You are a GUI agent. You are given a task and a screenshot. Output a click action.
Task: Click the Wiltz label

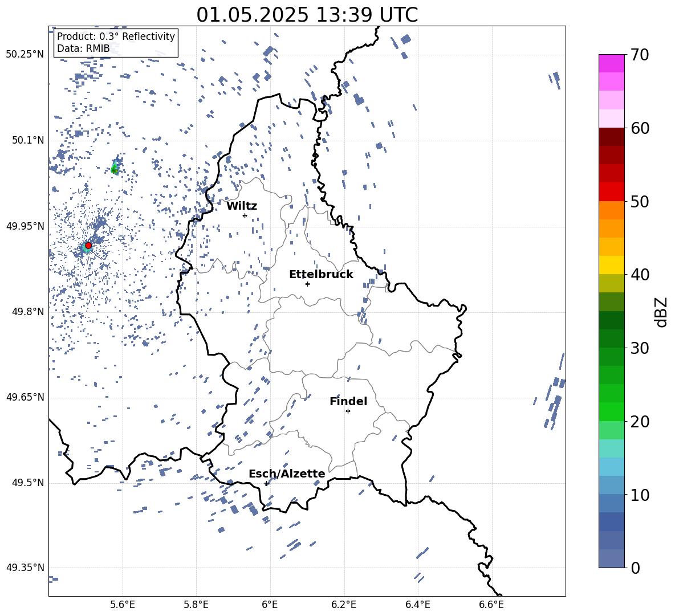pyautogui.click(x=242, y=206)
